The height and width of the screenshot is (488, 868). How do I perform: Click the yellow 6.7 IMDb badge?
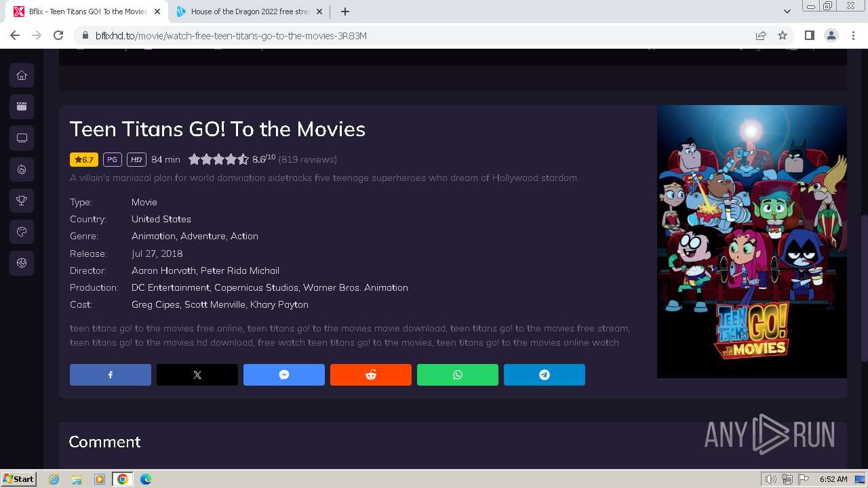pos(84,159)
